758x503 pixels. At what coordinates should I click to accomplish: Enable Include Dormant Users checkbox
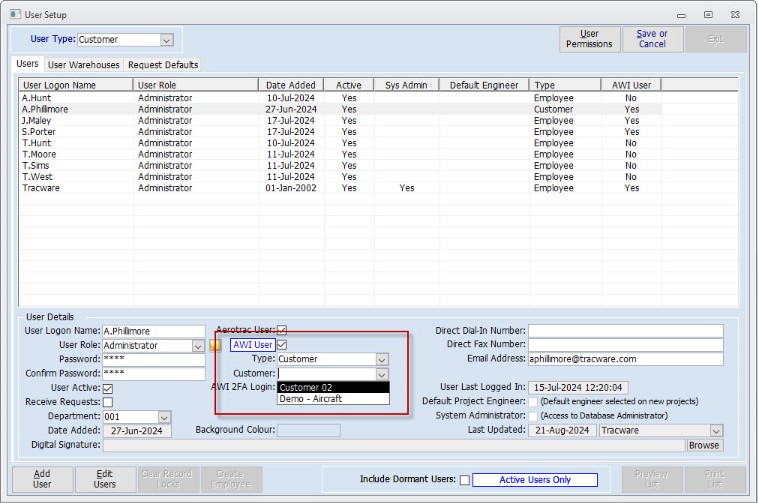[465, 480]
